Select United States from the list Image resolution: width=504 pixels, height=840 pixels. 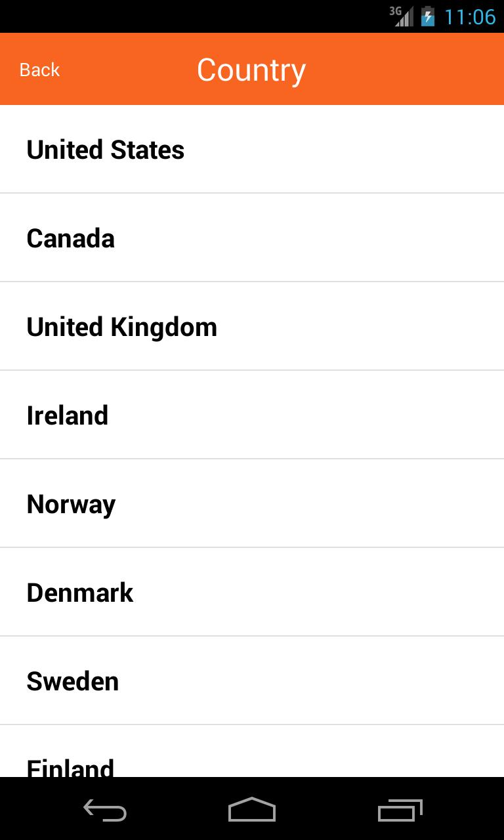(105, 150)
